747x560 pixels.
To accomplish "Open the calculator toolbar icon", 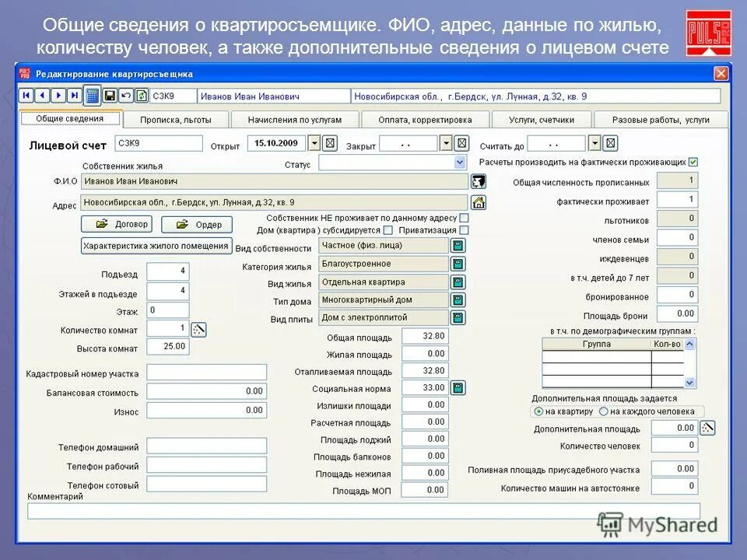I will tap(92, 96).
